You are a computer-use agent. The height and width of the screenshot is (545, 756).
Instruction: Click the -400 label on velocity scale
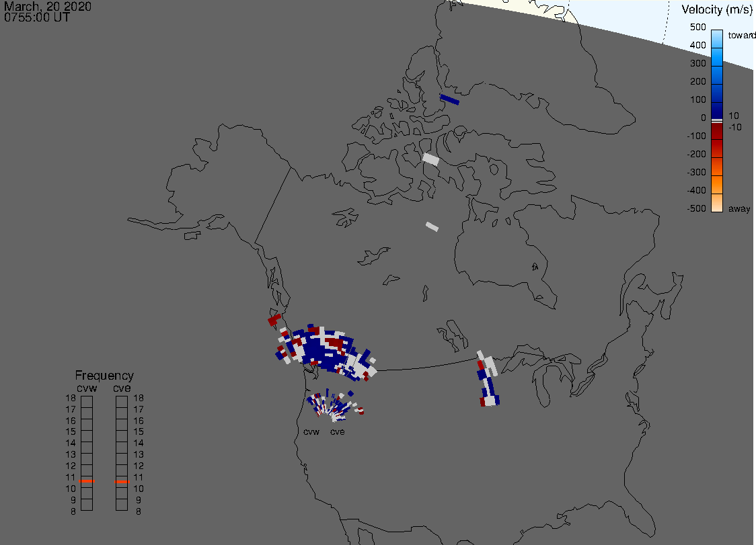[x=696, y=190]
